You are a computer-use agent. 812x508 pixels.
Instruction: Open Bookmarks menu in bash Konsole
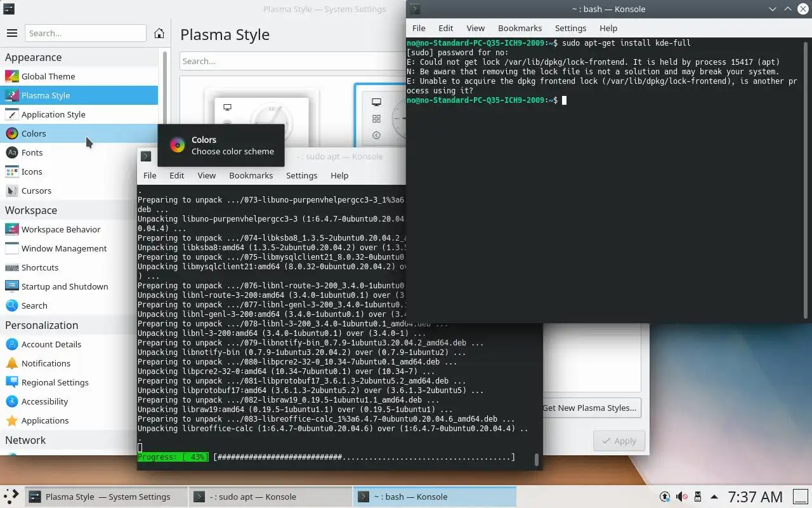pyautogui.click(x=520, y=28)
